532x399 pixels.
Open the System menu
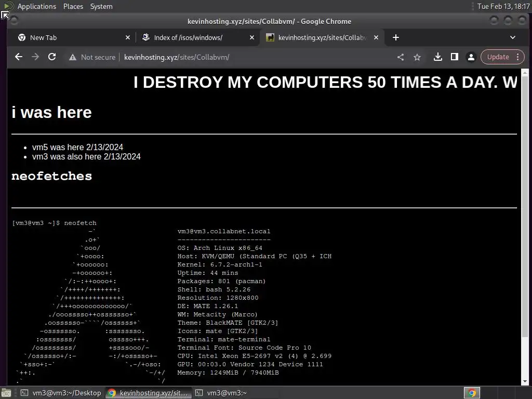click(x=101, y=6)
